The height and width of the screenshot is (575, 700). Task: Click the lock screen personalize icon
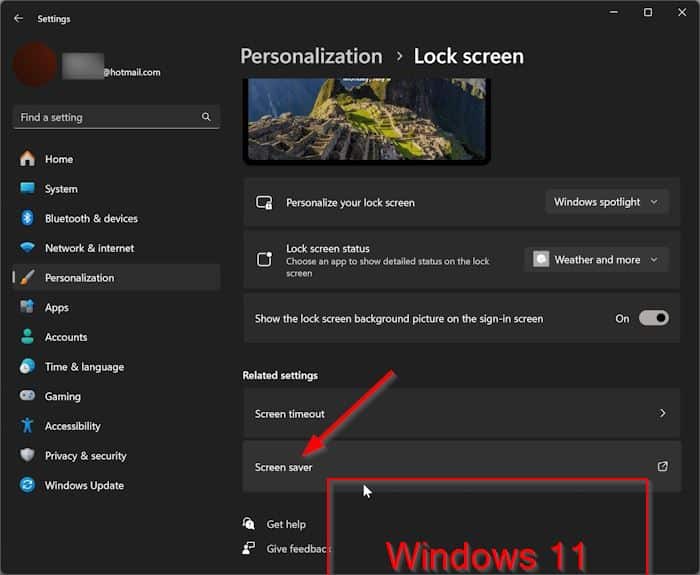264,203
